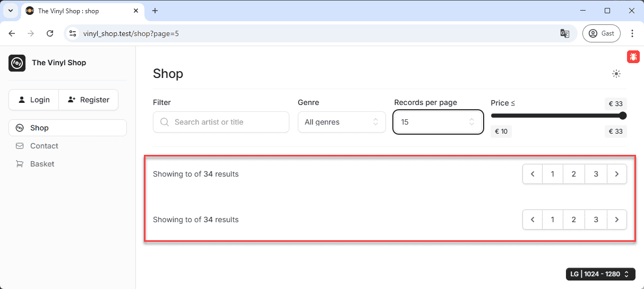
Task: Click the Contact envelope icon
Action: point(20,146)
